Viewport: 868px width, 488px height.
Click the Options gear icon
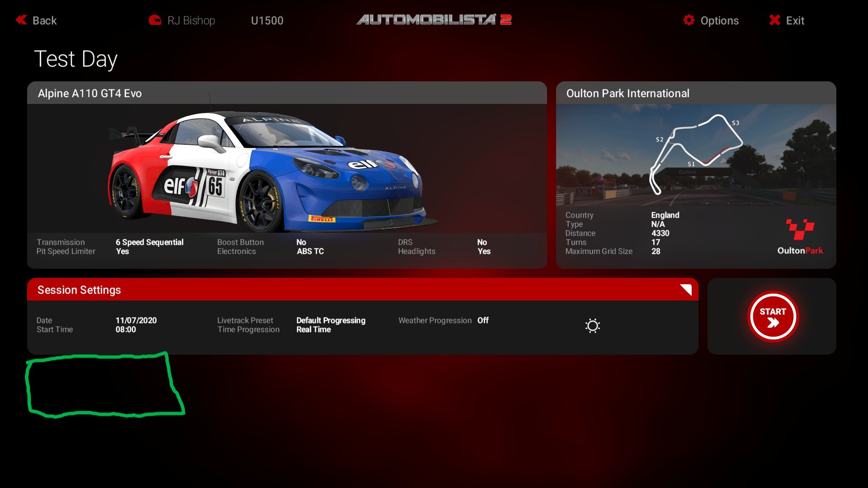tap(689, 20)
